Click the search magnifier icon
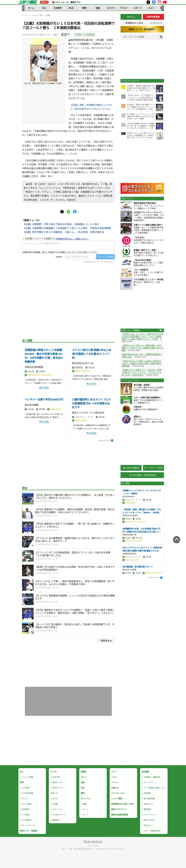Viewport: 186px width, 868px height. point(161,37)
